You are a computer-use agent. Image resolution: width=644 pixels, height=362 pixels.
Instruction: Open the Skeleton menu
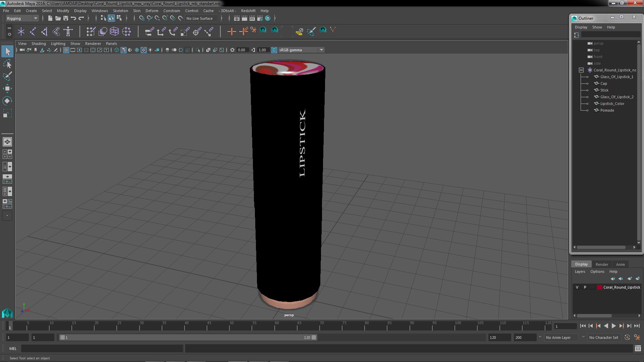[x=120, y=11]
